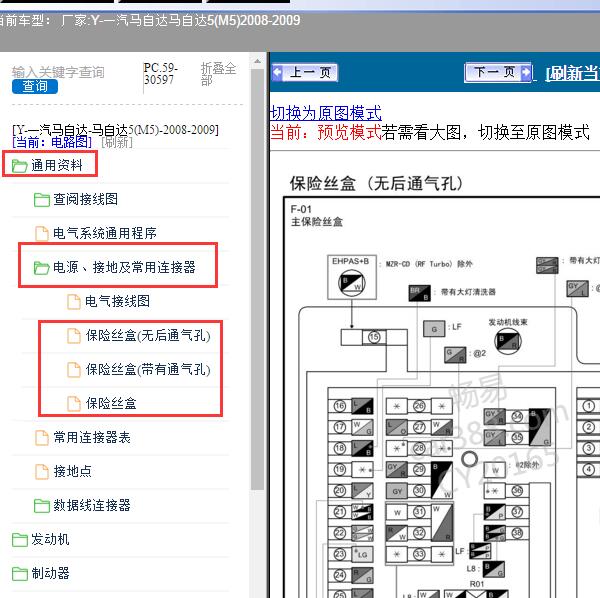The width and height of the screenshot is (600, 598).
Task: Click the PC.59-30597 text
Action: tap(161, 73)
